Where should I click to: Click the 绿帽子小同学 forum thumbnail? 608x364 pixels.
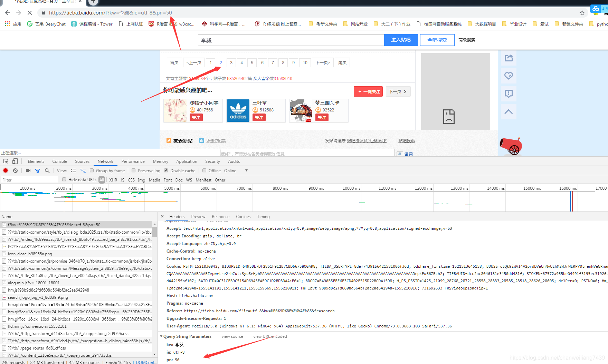[x=175, y=110]
